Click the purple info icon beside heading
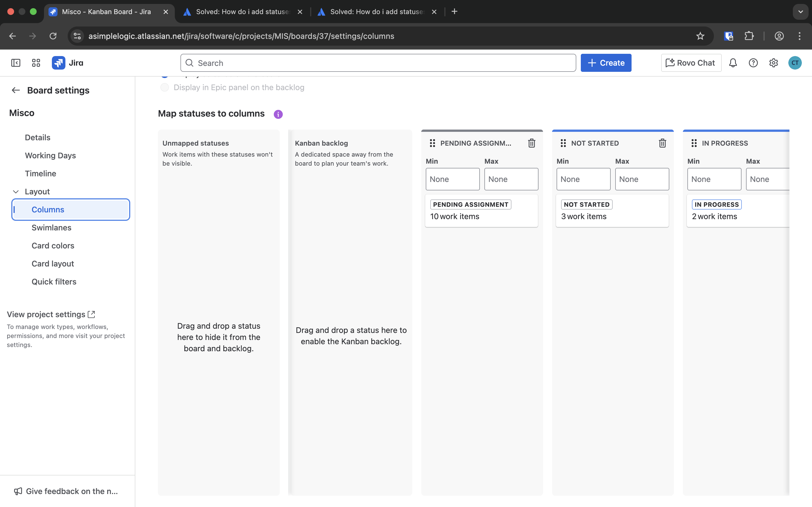 tap(278, 114)
